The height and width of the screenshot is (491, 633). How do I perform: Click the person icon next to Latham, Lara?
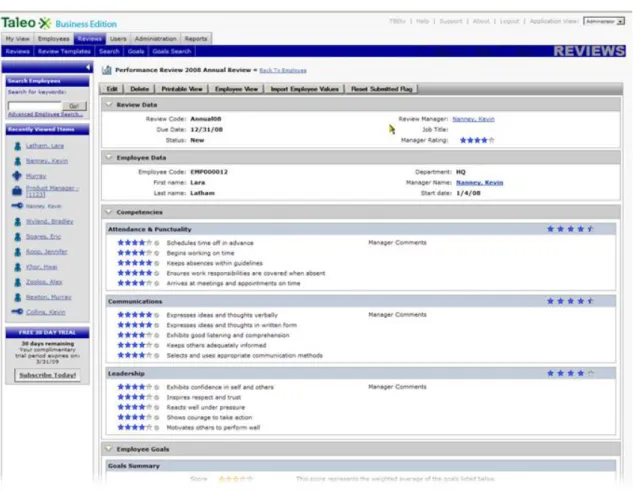click(x=17, y=146)
